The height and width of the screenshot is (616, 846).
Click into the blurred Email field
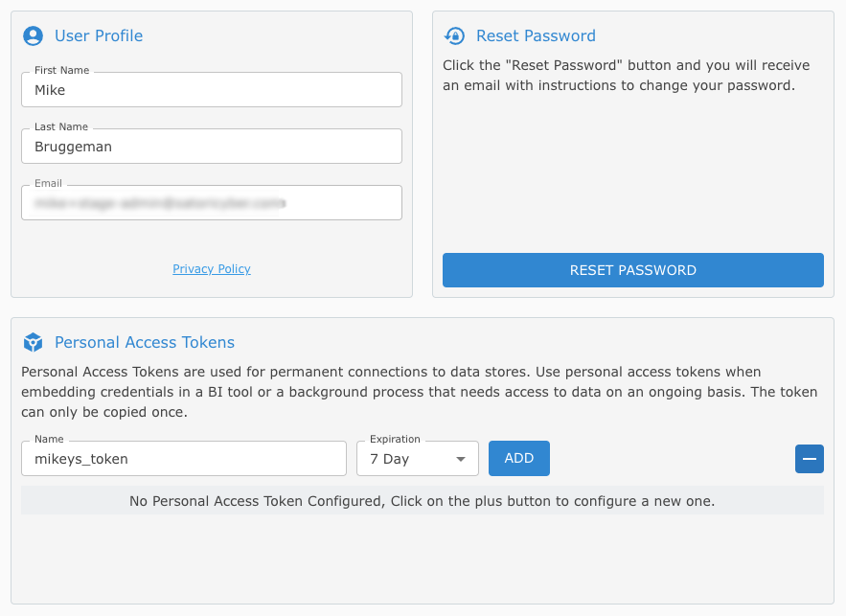pos(212,203)
